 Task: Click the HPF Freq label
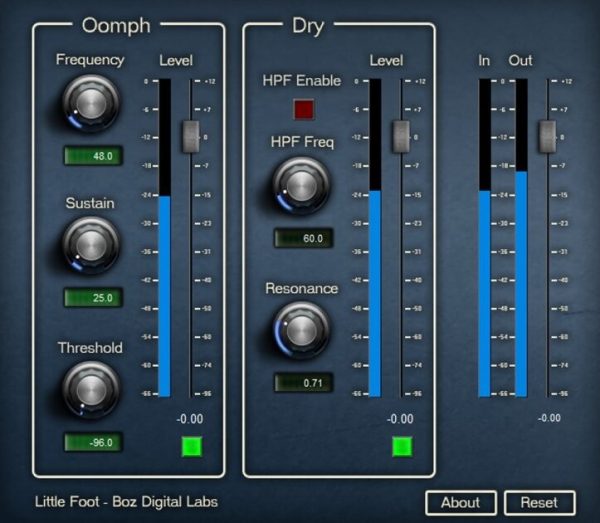tap(302, 142)
